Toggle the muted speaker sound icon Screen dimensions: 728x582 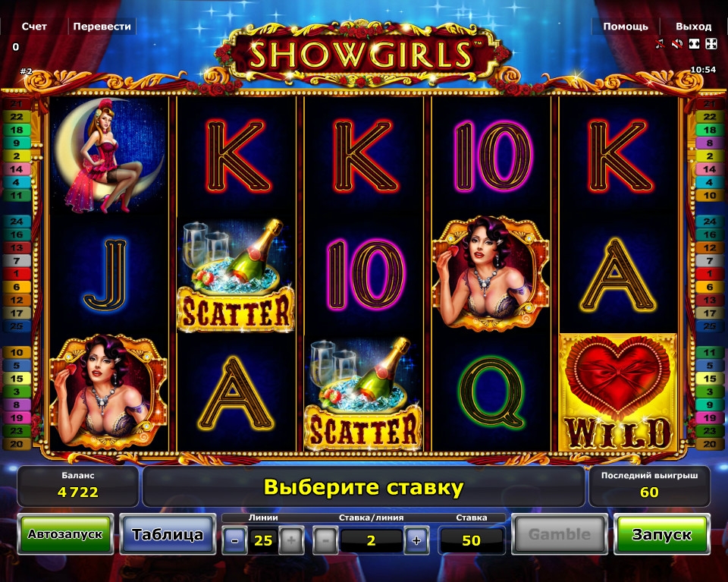click(677, 44)
